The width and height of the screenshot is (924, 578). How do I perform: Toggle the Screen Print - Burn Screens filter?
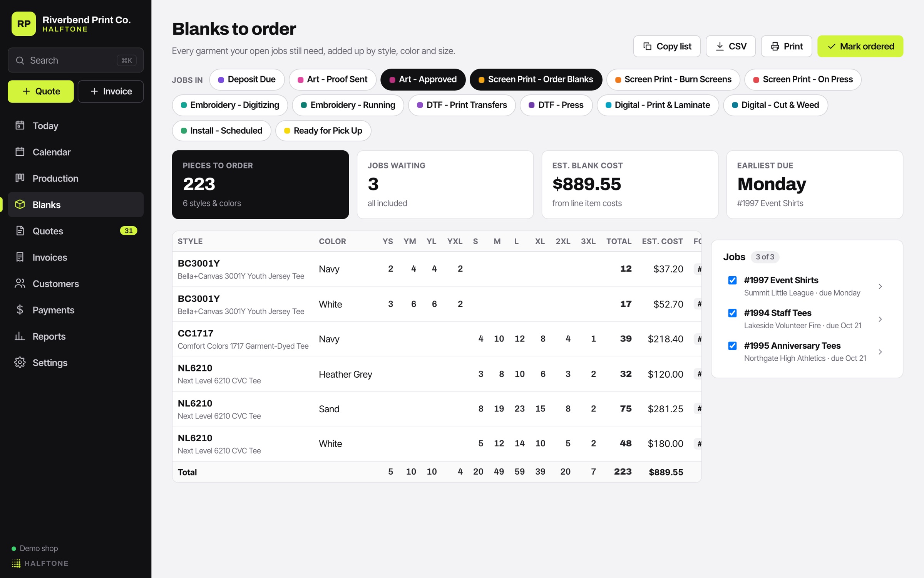(673, 79)
